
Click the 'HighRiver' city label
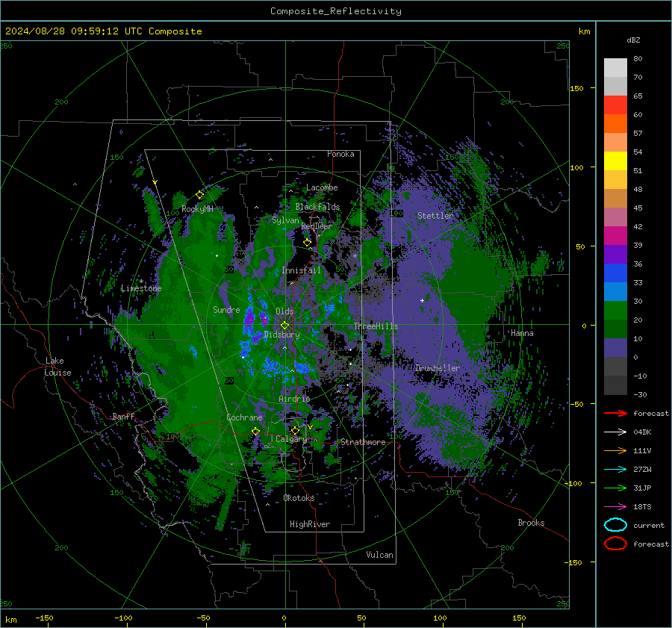pyautogui.click(x=309, y=524)
